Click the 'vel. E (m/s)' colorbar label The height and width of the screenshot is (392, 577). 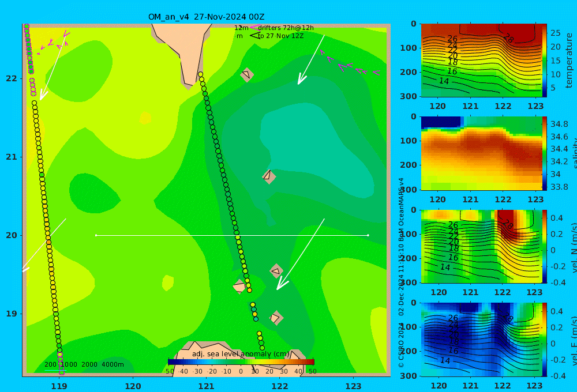coord(574,341)
